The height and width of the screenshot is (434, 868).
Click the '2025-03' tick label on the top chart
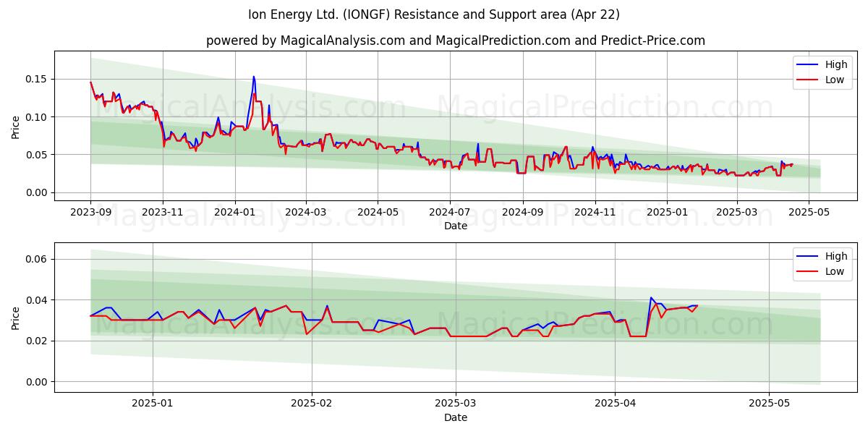(x=737, y=213)
